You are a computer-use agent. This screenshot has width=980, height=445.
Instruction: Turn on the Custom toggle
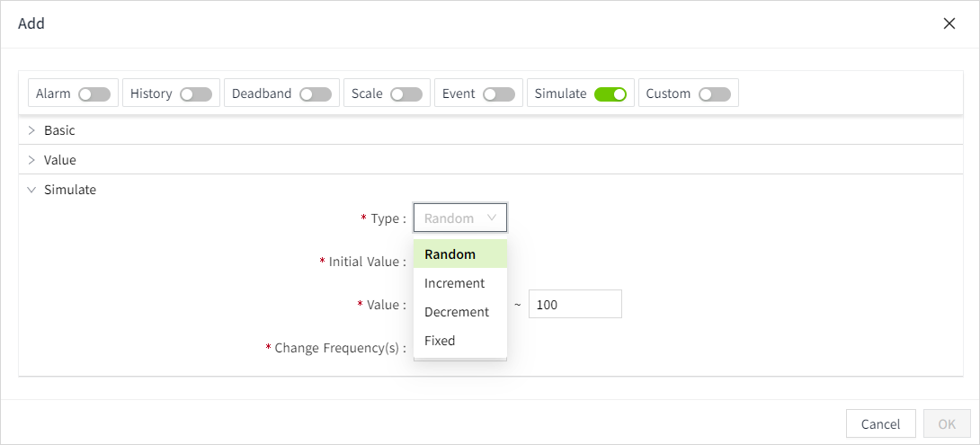[715, 93]
